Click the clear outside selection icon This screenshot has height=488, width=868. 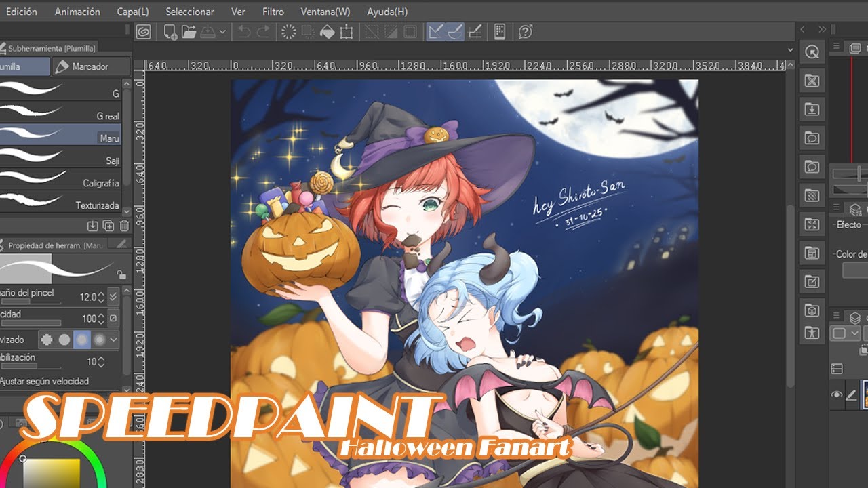point(307,32)
